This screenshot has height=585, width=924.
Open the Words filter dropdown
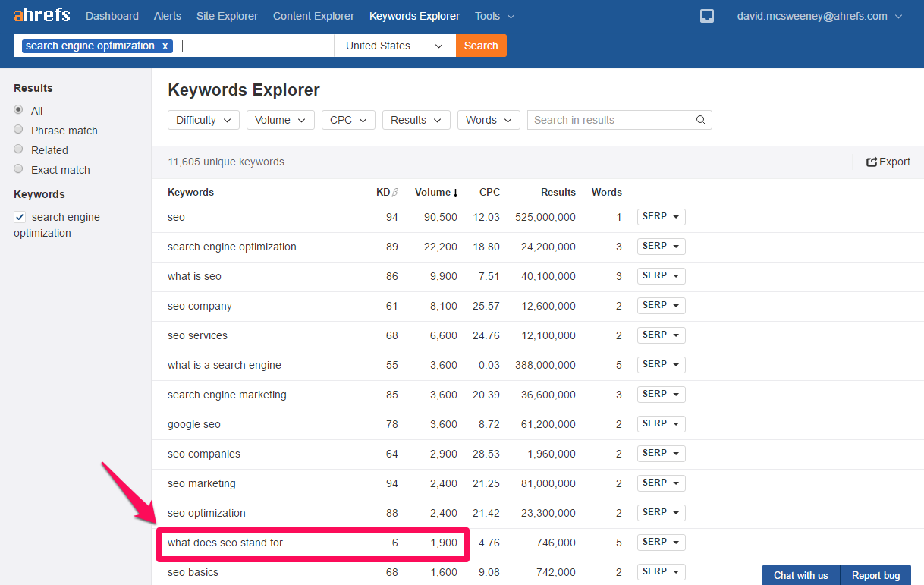(x=489, y=120)
